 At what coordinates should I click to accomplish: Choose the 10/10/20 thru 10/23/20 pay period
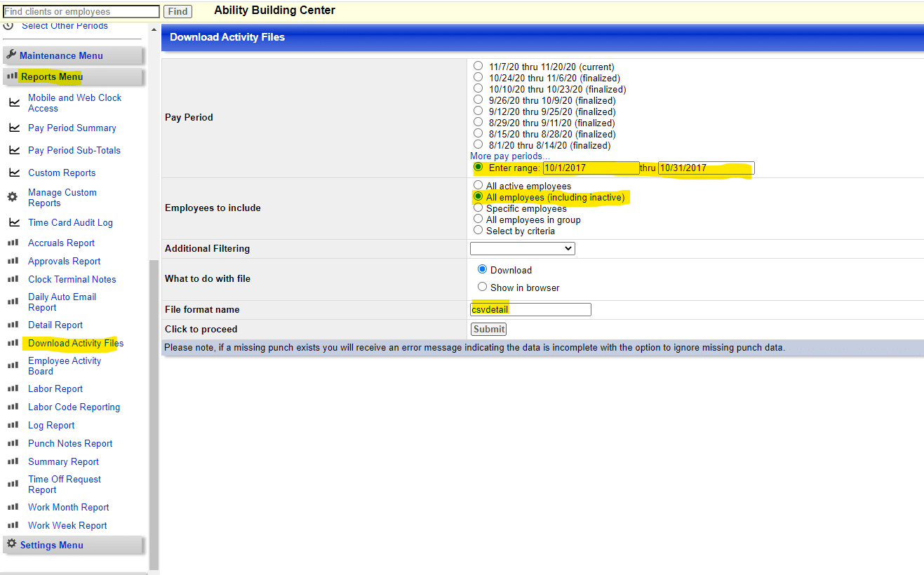coord(478,89)
